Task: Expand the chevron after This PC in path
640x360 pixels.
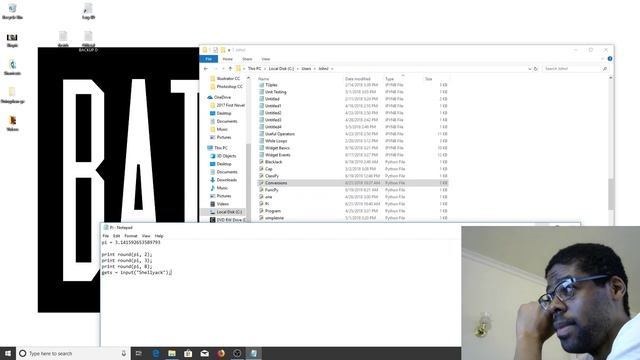Action: point(264,69)
